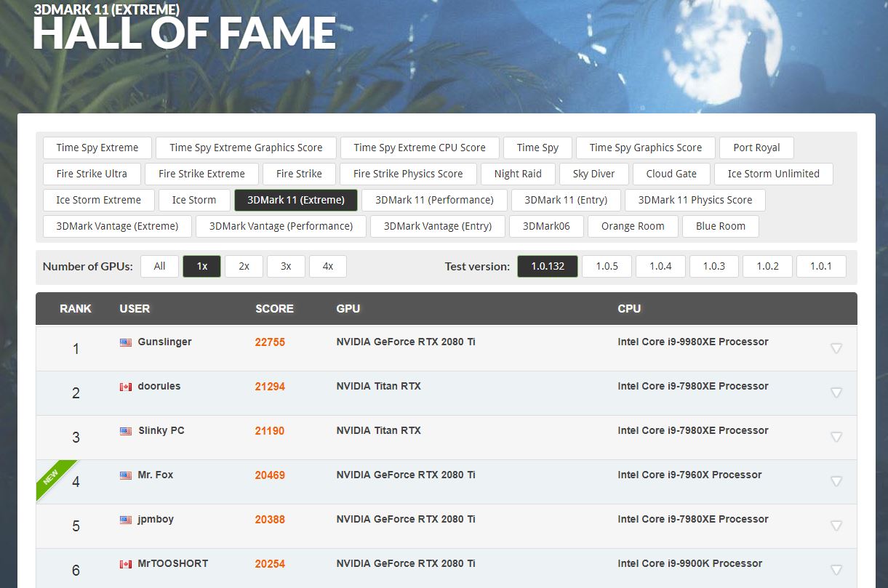Viewport: 888px width, 588px height.
Task: Open the 21190 score result
Action: click(x=270, y=431)
